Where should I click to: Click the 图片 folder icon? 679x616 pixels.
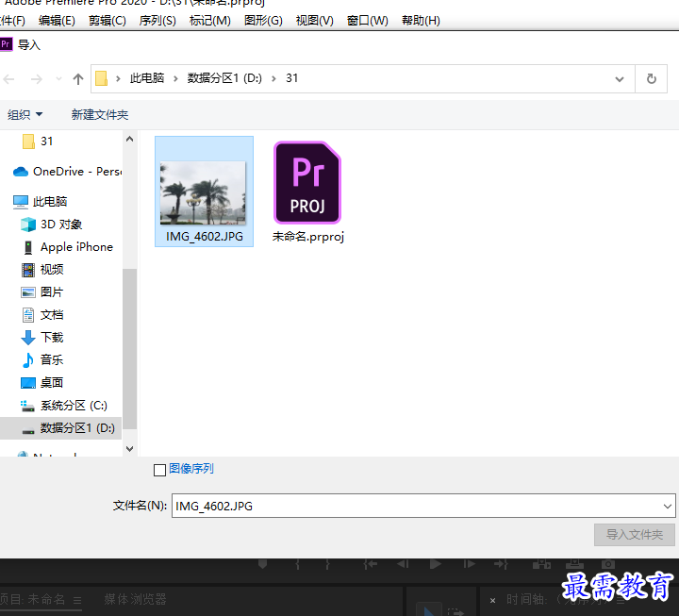(28, 292)
